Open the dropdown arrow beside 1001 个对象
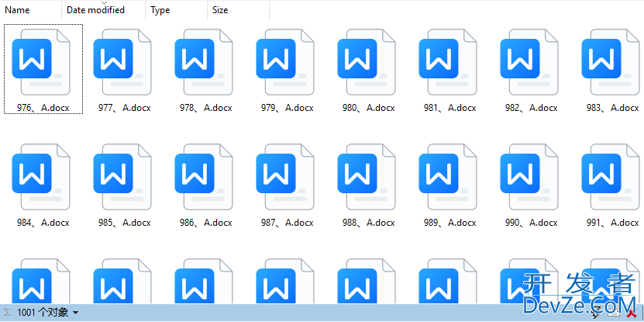 (75, 313)
